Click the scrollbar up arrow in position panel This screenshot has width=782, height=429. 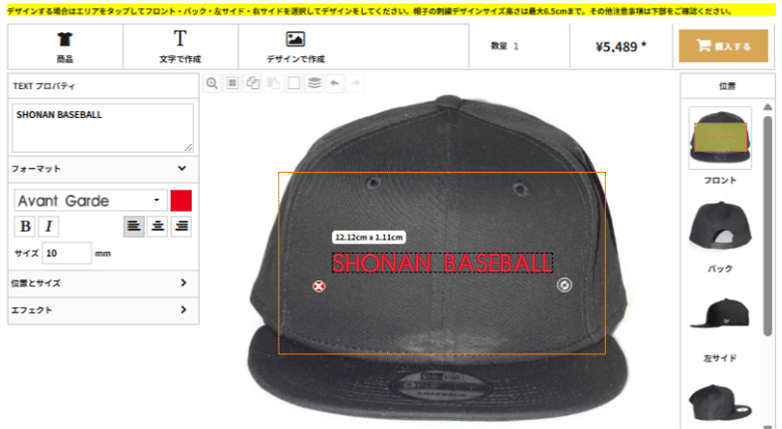pos(768,107)
